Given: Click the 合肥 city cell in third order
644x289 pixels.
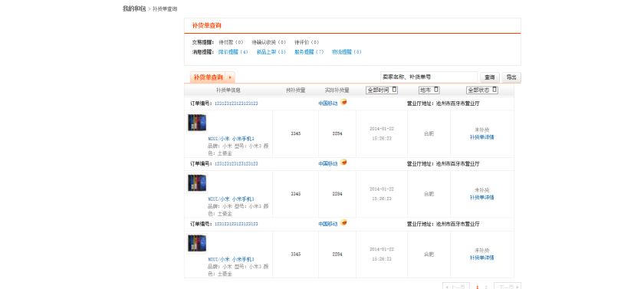Looking at the screenshot, I should (429, 254).
